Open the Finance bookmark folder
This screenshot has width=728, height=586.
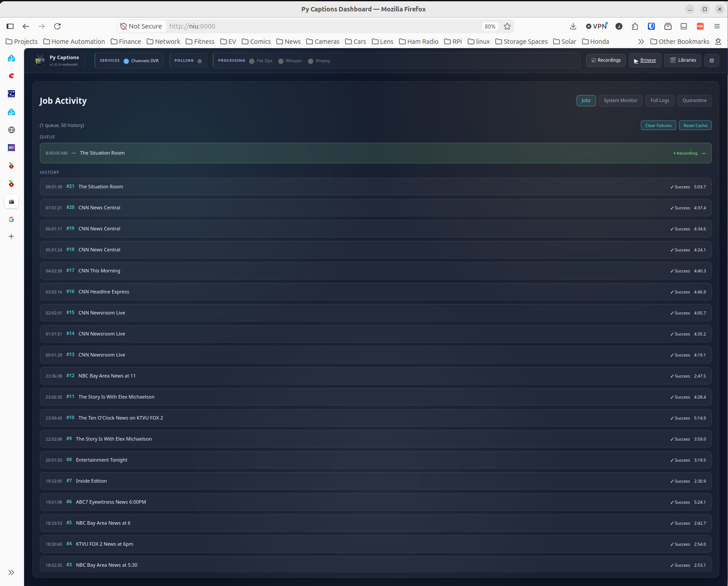(x=126, y=42)
